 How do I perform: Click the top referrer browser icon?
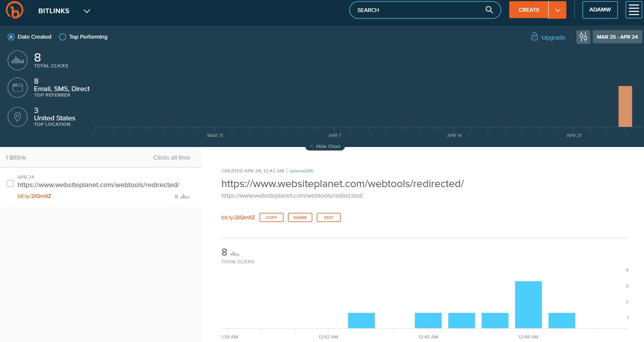click(18, 88)
